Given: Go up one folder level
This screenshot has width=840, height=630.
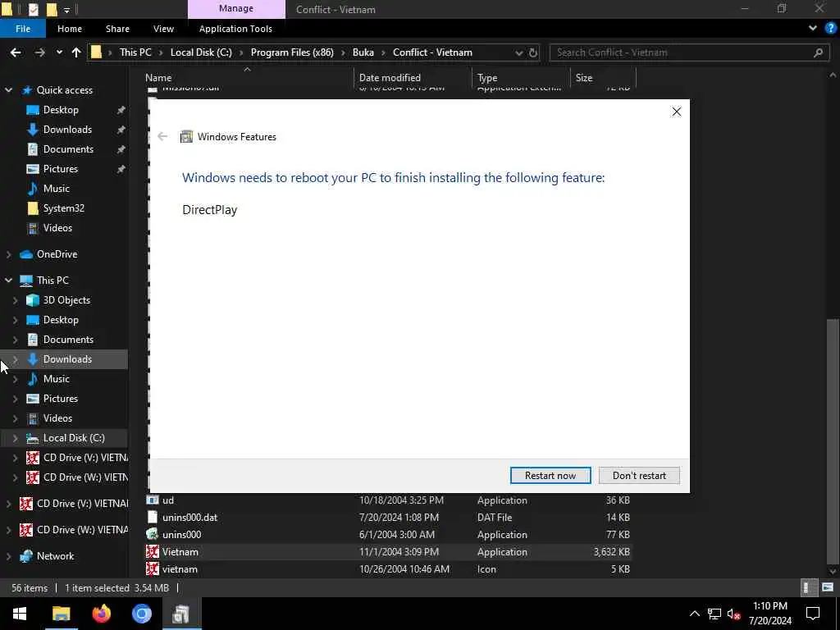Looking at the screenshot, I should (x=76, y=52).
